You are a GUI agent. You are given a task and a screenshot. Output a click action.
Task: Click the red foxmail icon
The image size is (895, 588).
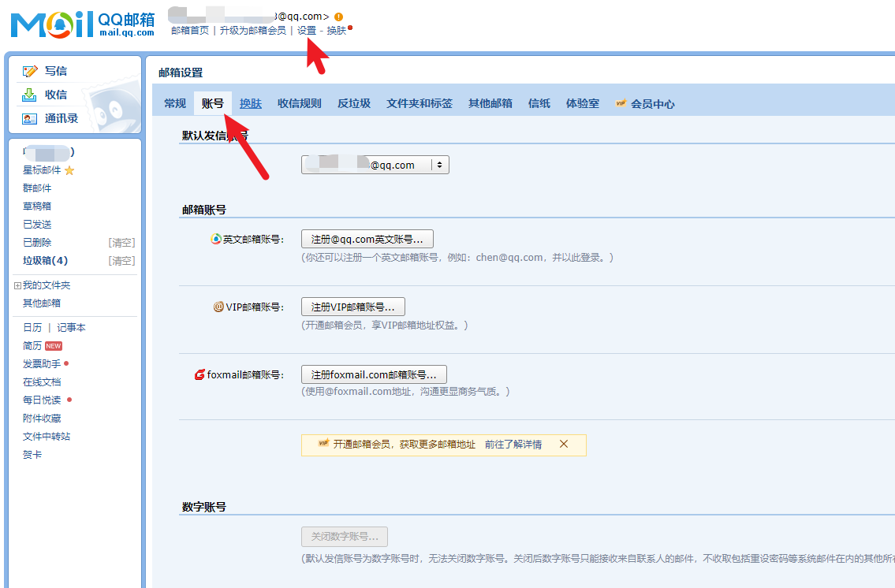200,374
